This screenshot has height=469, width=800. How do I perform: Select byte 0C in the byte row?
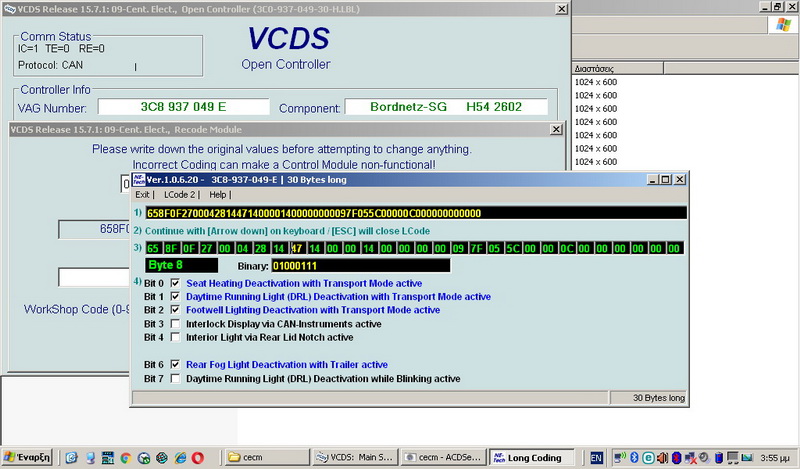(566, 249)
